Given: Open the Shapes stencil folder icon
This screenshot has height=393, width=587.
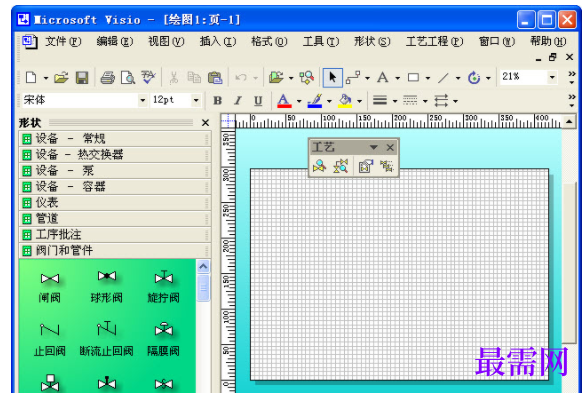Looking at the screenshot, I should coord(276,77).
